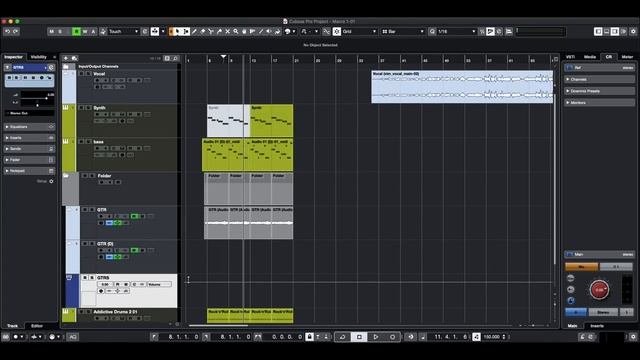Expand the Inserts inspector section
Viewport: 640px width, 360px height.
(29, 138)
